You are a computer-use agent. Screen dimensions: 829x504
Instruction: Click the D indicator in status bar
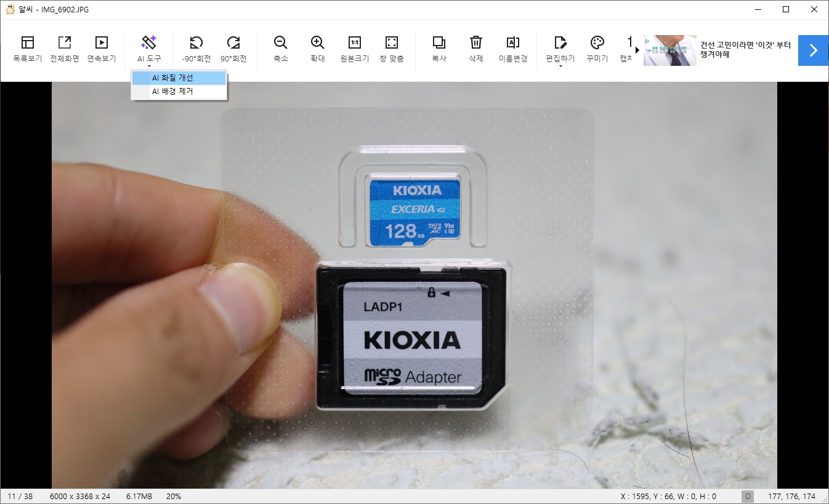point(748,497)
